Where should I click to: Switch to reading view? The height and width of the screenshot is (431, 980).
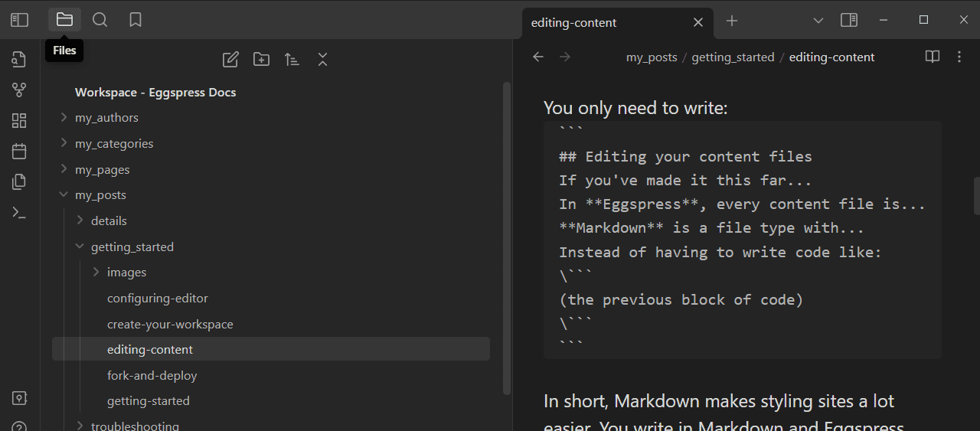[933, 57]
